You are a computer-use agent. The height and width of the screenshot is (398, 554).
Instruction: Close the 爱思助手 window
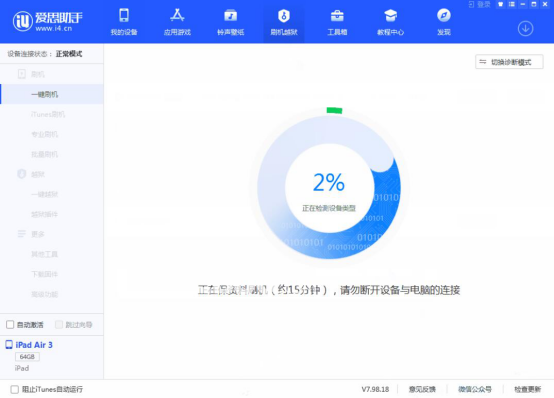[x=545, y=4]
